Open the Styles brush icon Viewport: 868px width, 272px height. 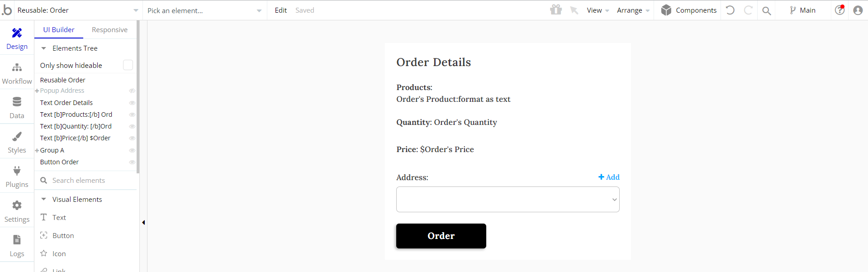point(17,136)
